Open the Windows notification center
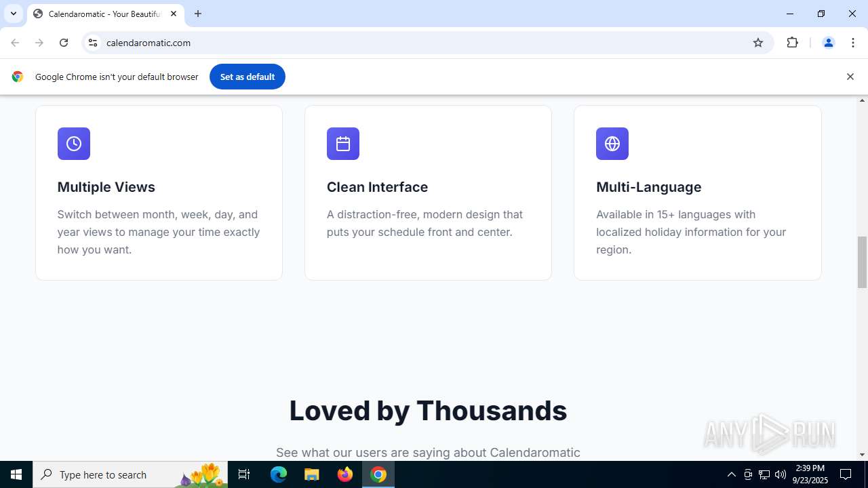This screenshot has width=868, height=488. point(846,474)
